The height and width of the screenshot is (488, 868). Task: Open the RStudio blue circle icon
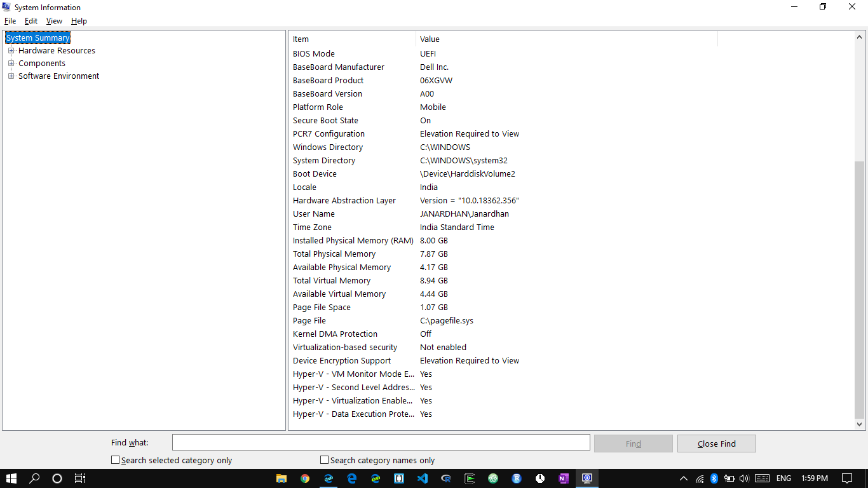tap(517, 478)
